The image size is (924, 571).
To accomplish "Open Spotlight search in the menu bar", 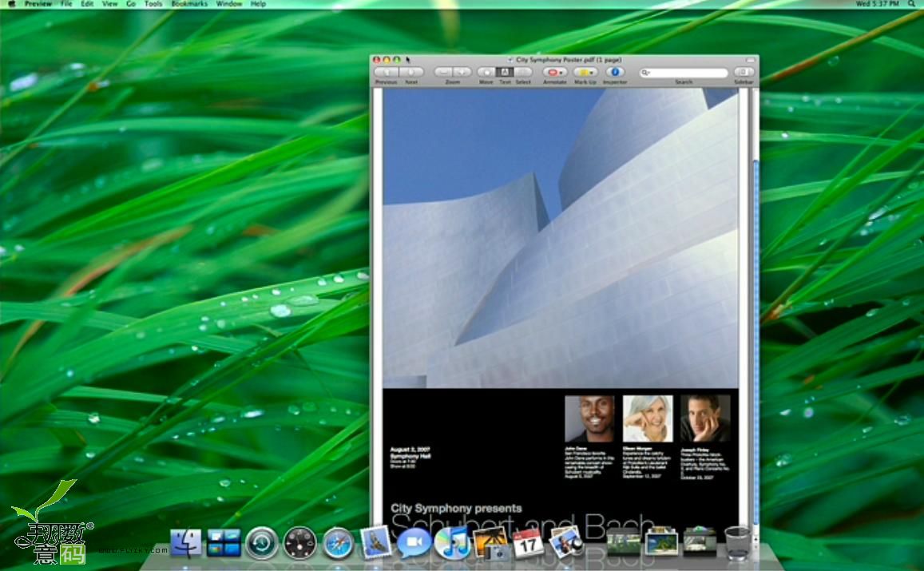I will (912, 4).
